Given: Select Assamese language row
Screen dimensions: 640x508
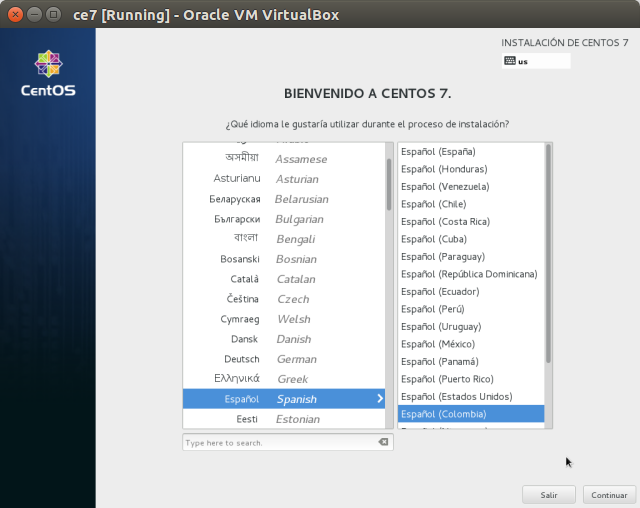Looking at the screenshot, I should [284, 159].
